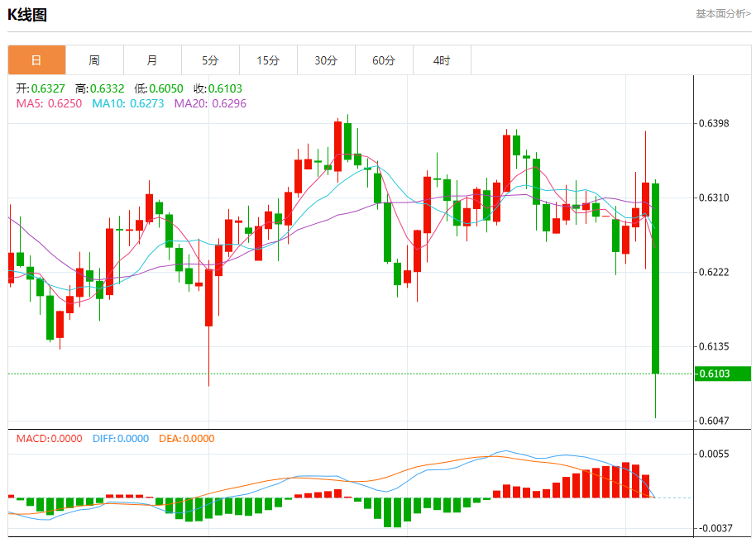Click the MACD:0.0000 label
This screenshot has height=538, width=756.
click(49, 439)
